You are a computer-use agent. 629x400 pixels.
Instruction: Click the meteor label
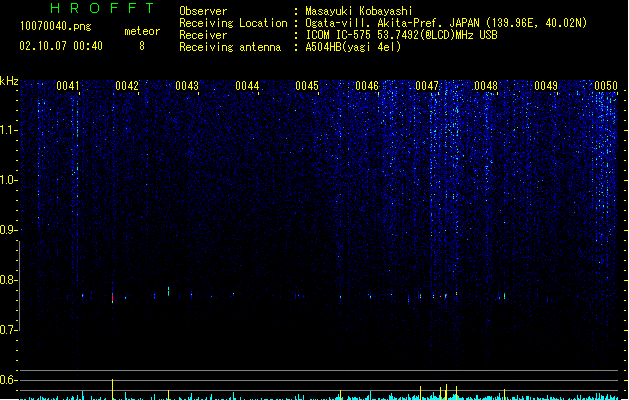coord(142,31)
